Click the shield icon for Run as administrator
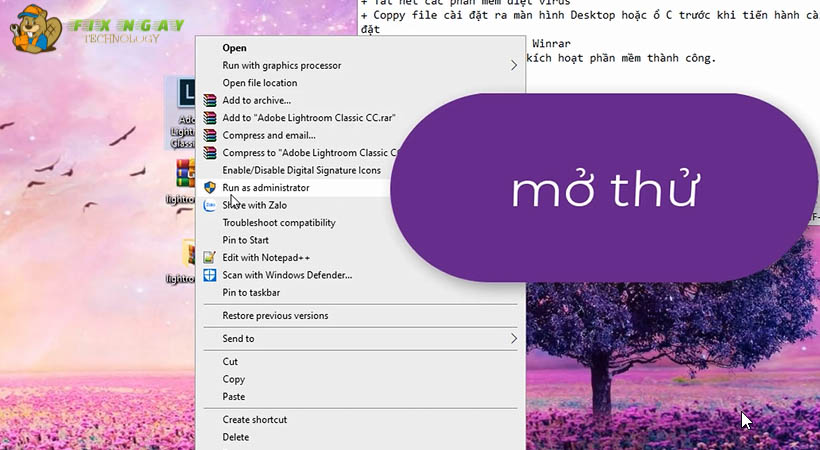 [x=210, y=187]
